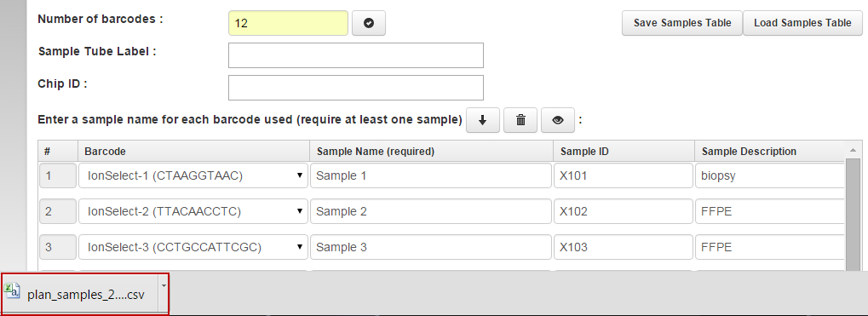Viewport: 868px width, 316px height.
Task: Expand the IonSelect-3 barcode dropdown
Action: coord(193,247)
